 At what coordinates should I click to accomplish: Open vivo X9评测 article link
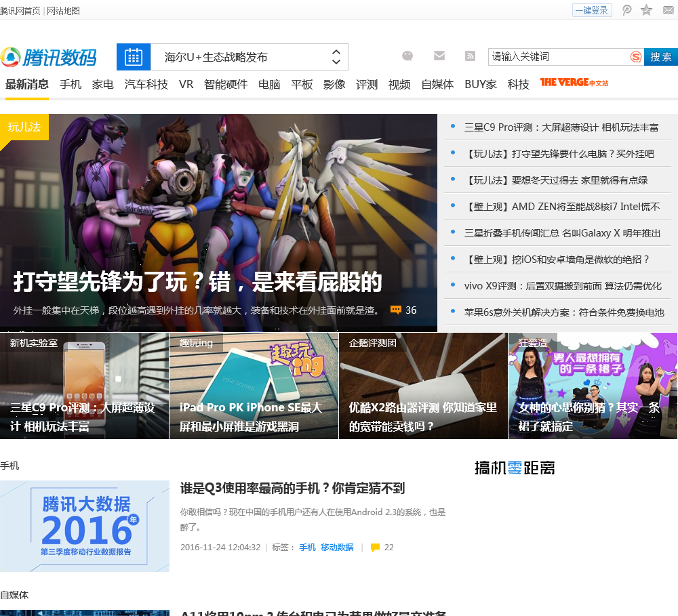click(563, 286)
